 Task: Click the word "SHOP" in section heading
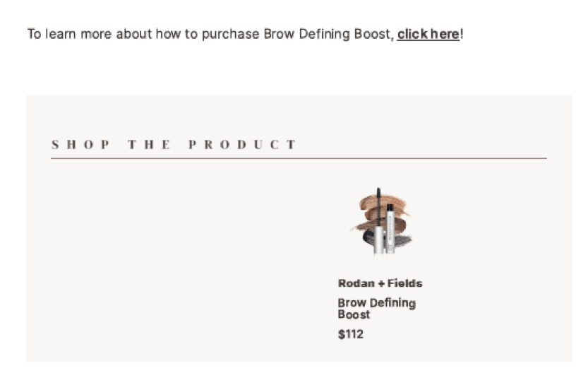click(80, 145)
